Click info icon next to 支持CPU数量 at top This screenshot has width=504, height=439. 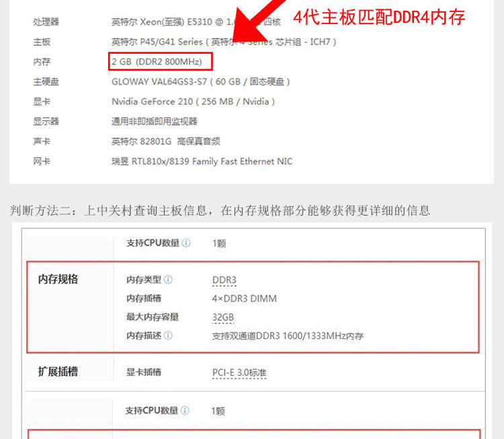coord(186,243)
